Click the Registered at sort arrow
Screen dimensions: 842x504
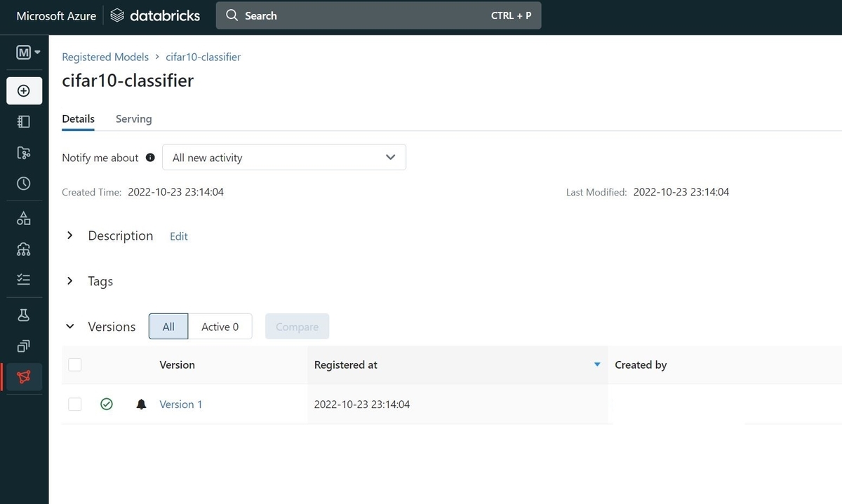tap(597, 365)
